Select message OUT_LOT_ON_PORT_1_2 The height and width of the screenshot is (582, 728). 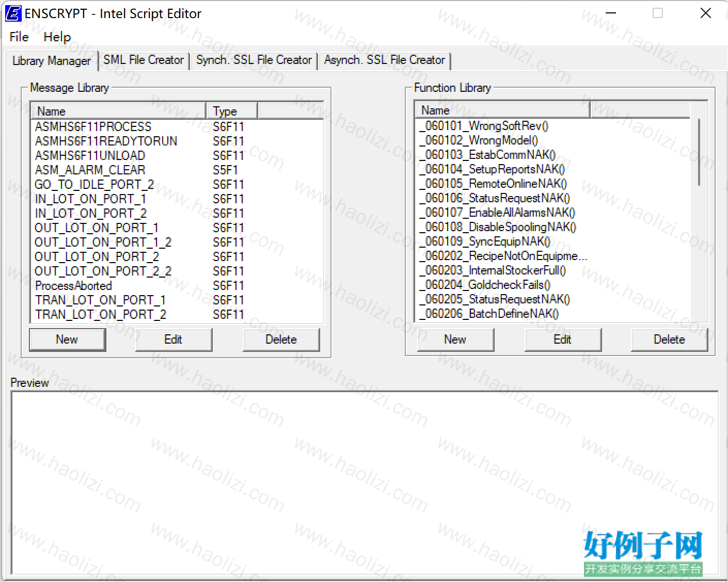pos(103,242)
